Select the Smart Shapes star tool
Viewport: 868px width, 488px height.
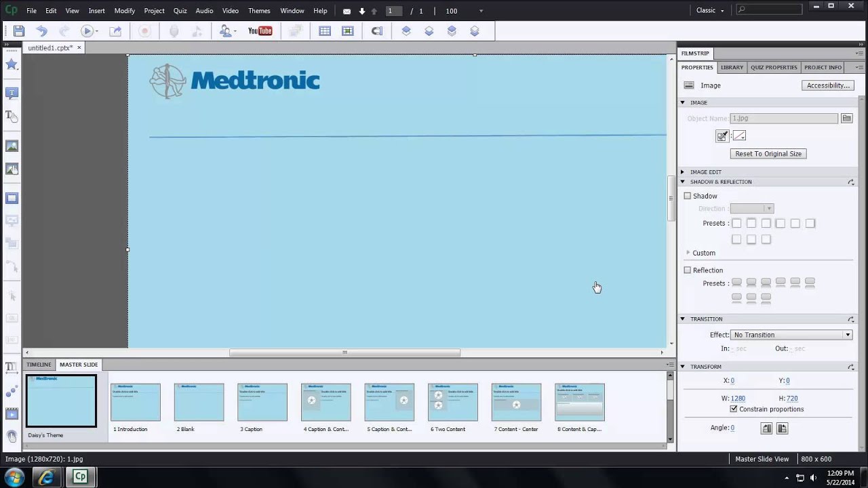pyautogui.click(x=12, y=64)
